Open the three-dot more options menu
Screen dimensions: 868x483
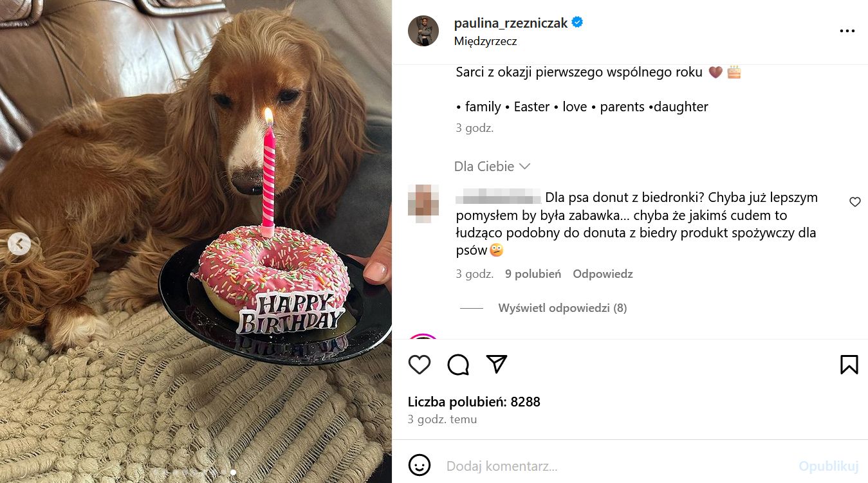click(847, 31)
